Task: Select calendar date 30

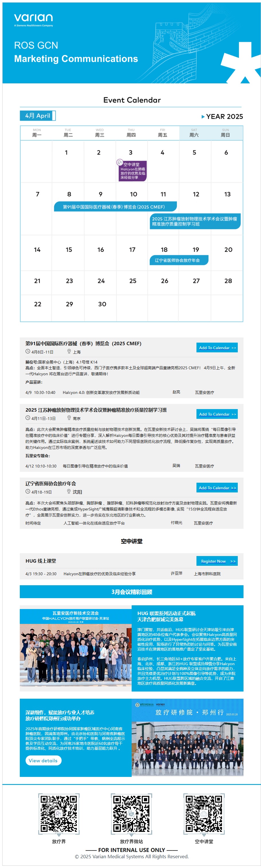Action: tap(102, 304)
